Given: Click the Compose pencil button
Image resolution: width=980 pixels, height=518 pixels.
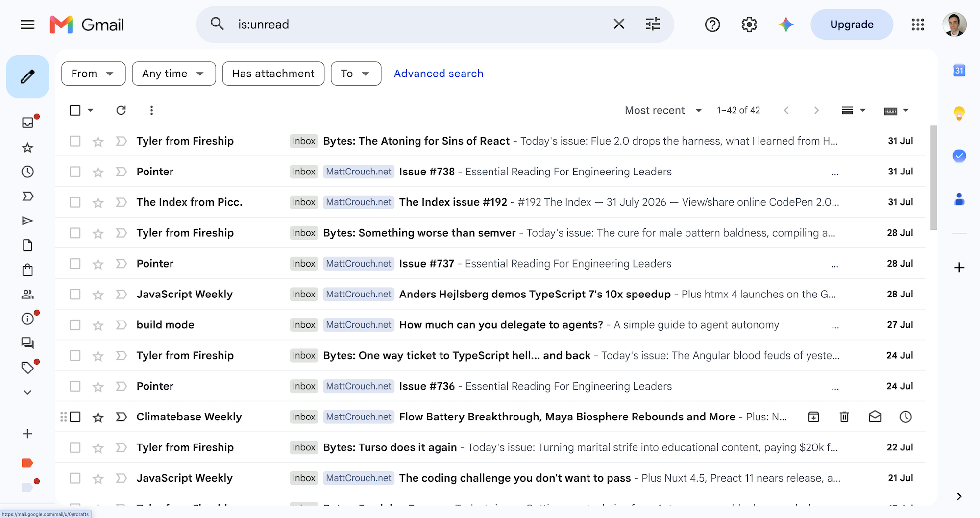Looking at the screenshot, I should (27, 76).
